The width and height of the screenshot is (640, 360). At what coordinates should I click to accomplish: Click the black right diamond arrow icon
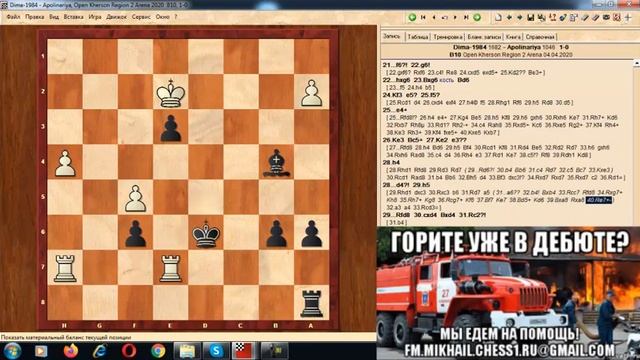pos(520,17)
